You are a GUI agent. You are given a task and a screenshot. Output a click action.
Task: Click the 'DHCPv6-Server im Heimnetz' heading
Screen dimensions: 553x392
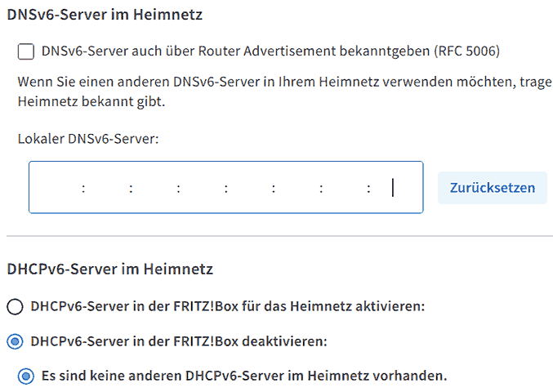tap(109, 268)
